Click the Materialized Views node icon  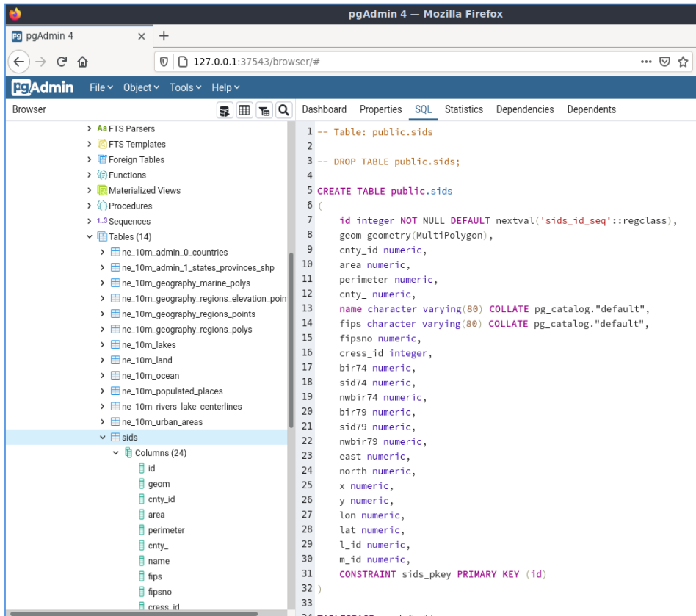[102, 190]
